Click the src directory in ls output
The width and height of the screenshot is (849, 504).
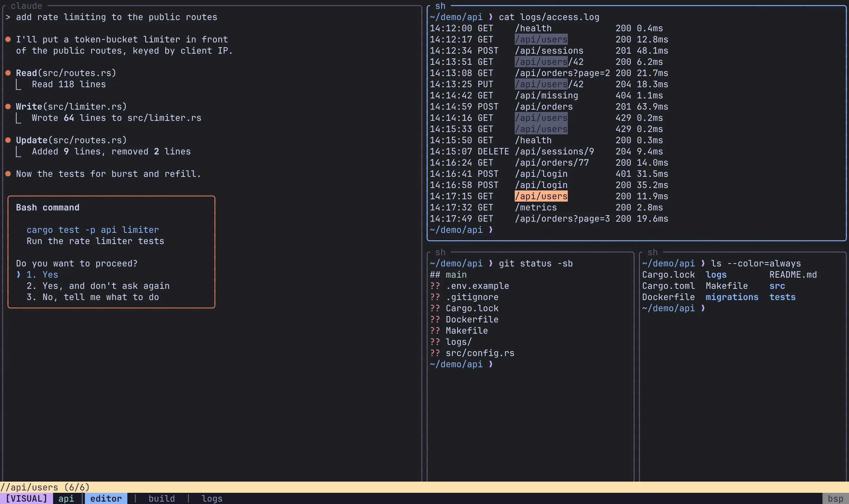coord(777,286)
